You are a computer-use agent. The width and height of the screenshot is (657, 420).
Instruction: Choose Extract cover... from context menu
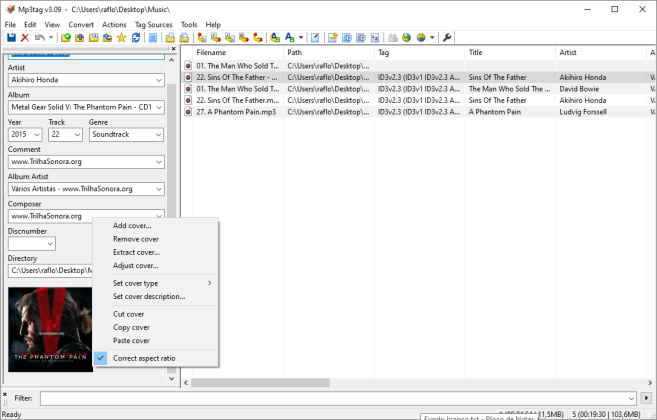[x=155, y=252]
